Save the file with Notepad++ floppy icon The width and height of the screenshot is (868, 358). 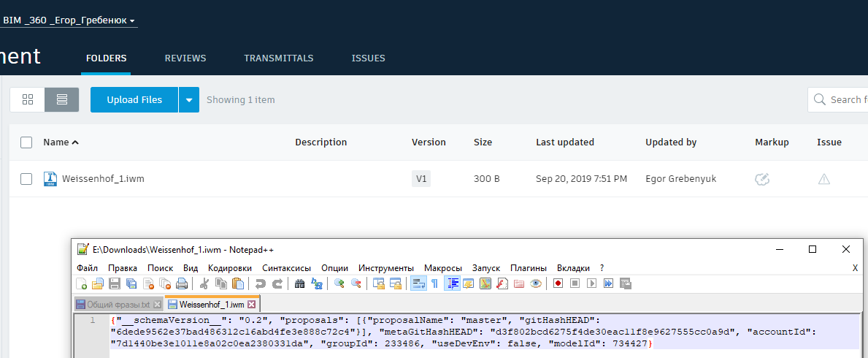click(x=115, y=283)
